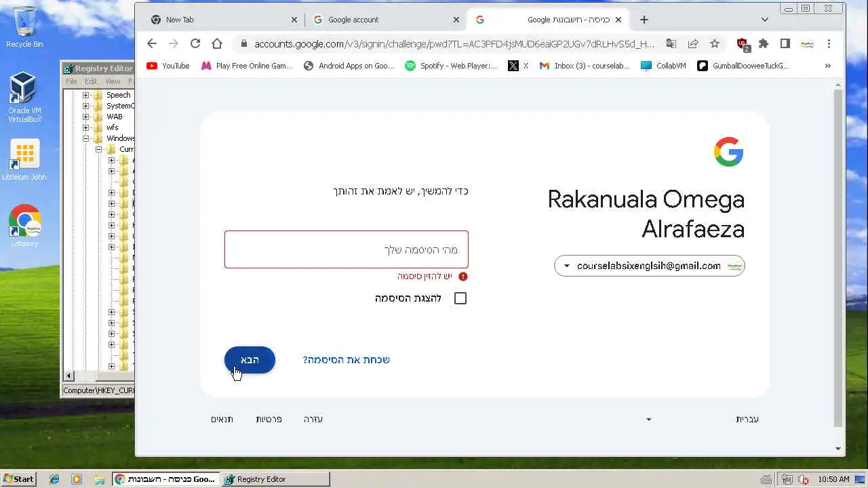Screen dimensions: 868x488
Task: Open the GumballDooweeTuckG bookmark
Action: (743, 66)
